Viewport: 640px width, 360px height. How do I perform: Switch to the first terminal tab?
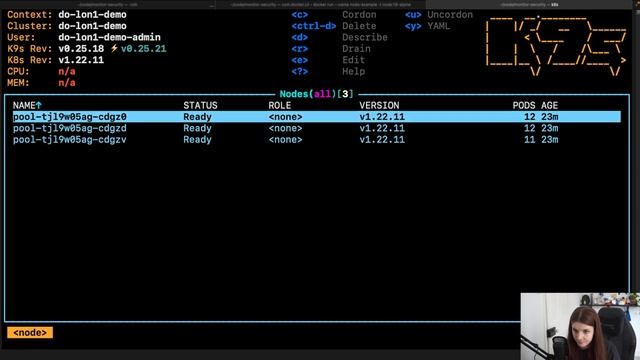pyautogui.click(x=107, y=4)
